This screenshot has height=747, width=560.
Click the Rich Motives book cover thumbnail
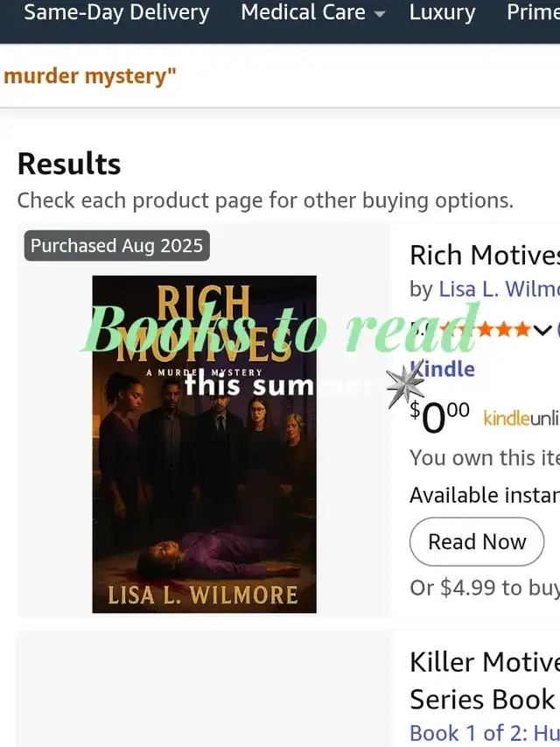click(204, 490)
